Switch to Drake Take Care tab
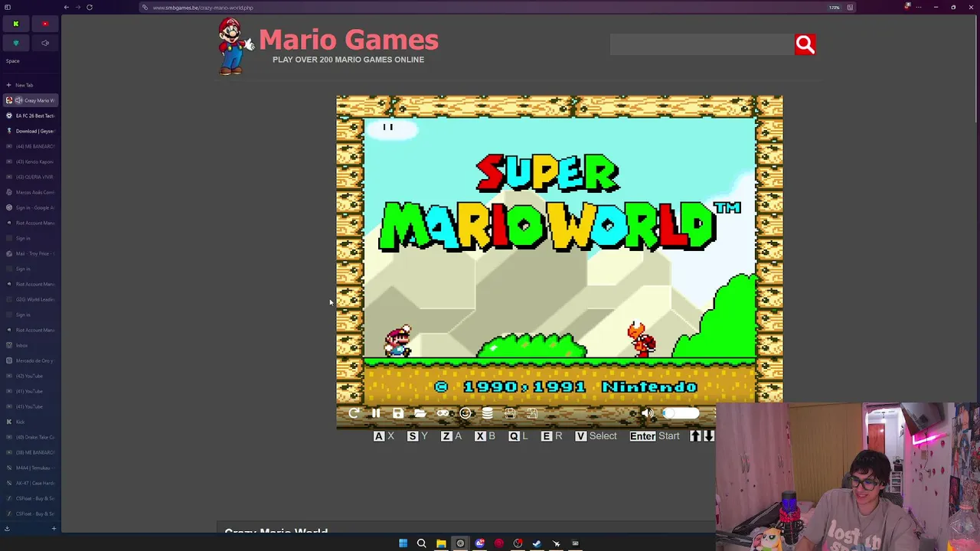The width and height of the screenshot is (980, 551). pos(31,437)
